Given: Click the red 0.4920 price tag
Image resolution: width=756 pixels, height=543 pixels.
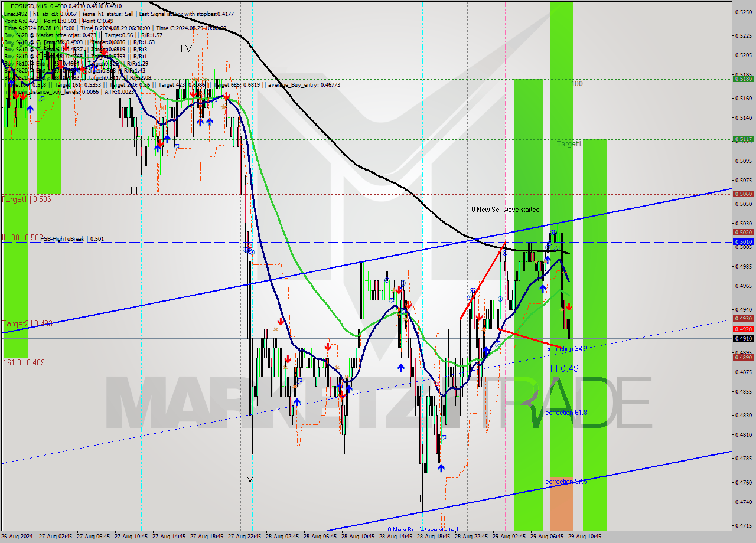Looking at the screenshot, I should pos(743,329).
